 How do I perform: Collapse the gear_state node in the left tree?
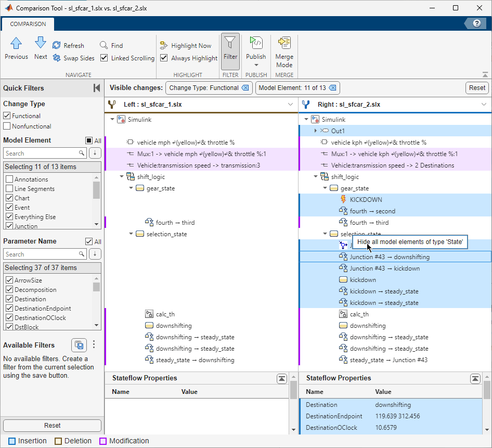coord(131,188)
